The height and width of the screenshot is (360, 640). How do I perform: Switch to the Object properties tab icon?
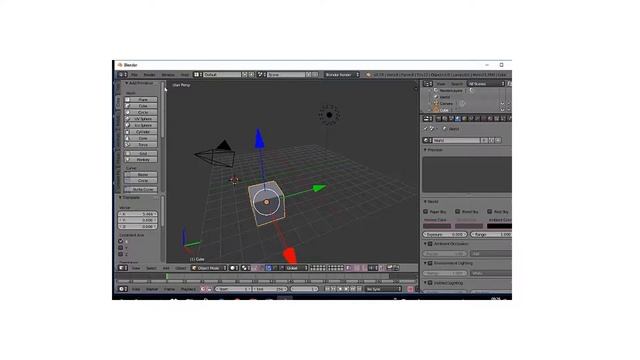click(x=464, y=118)
